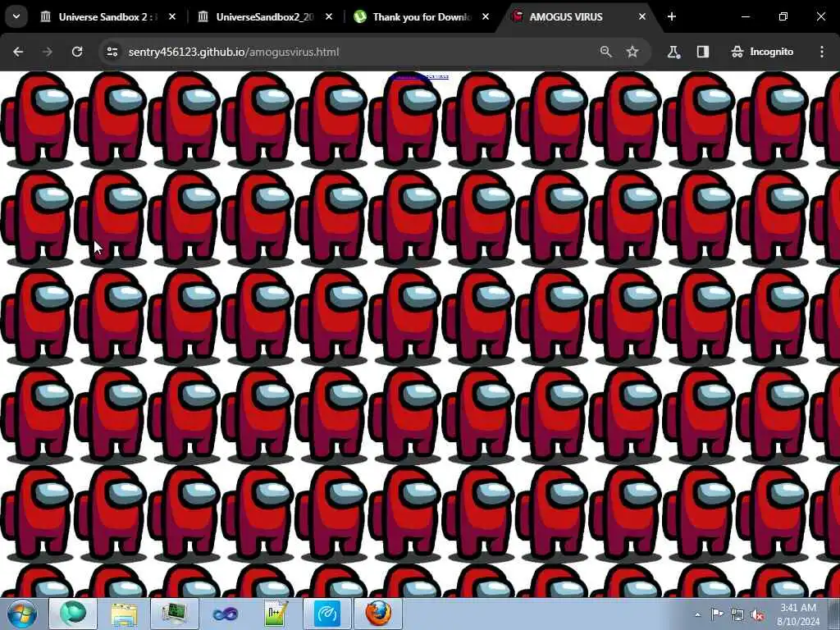Open Notepad++ from taskbar

point(276,614)
